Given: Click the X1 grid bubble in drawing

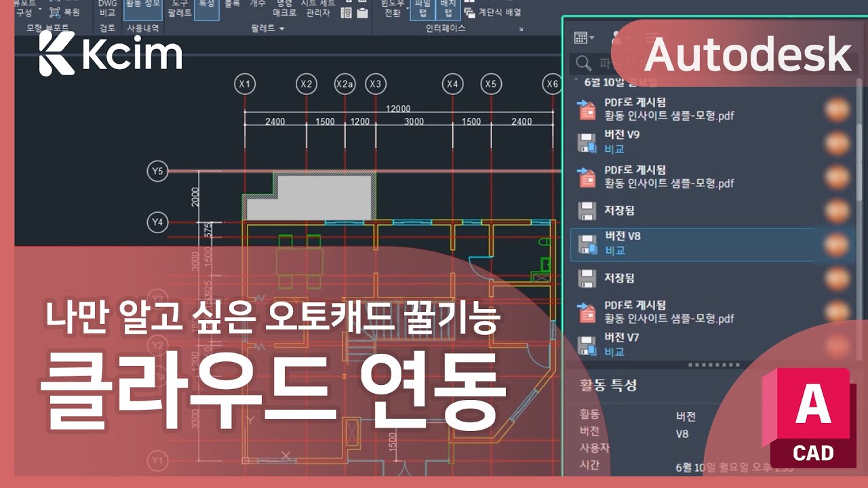Looking at the screenshot, I should [245, 84].
